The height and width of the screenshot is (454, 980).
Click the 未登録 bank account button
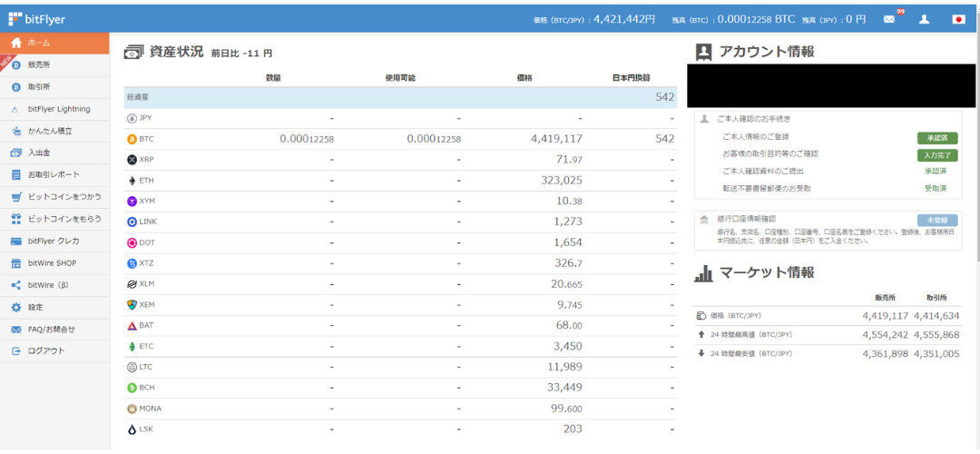(x=937, y=221)
